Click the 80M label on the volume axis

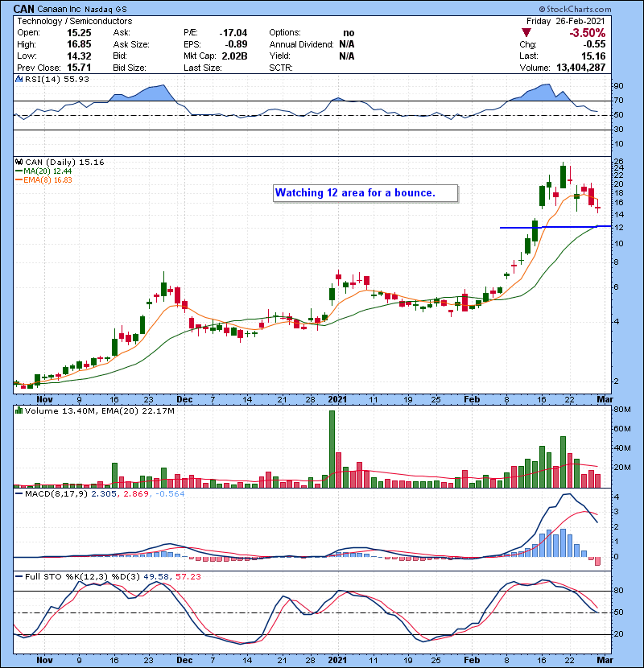[621, 410]
